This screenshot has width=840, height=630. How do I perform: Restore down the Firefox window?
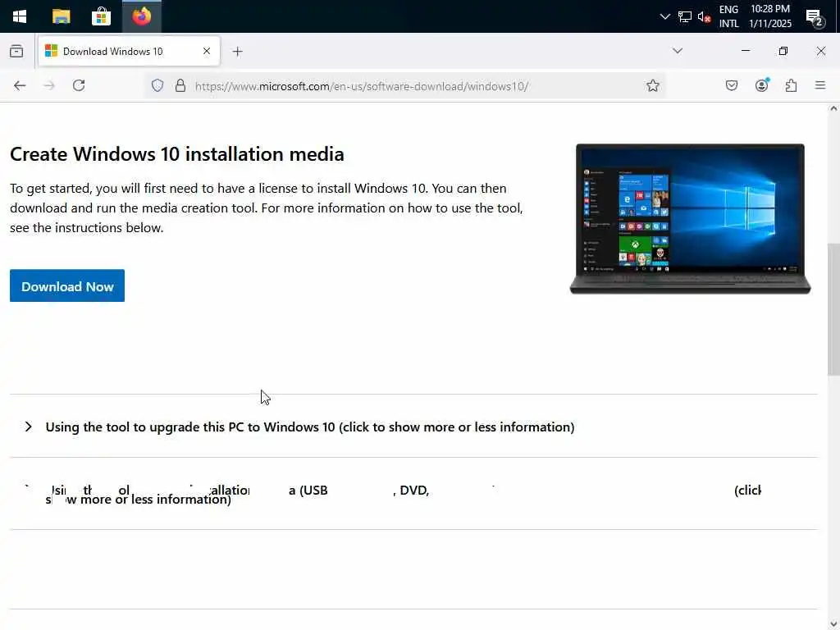(x=783, y=51)
